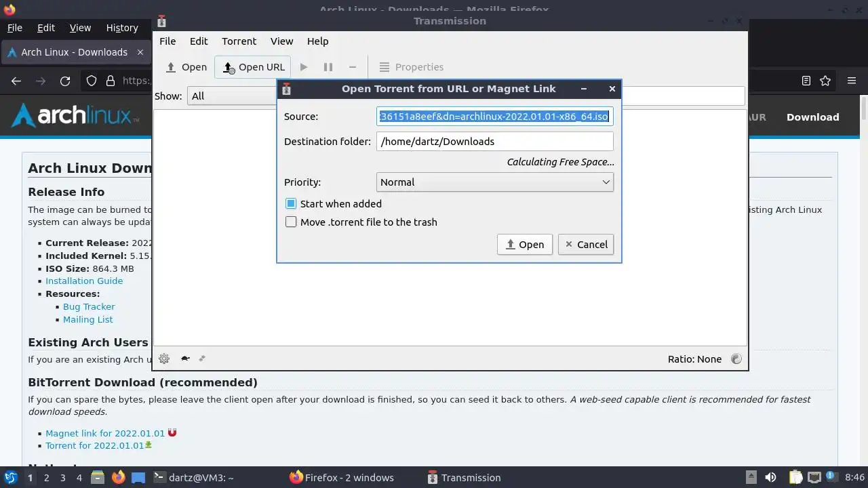
Task: Click the dialog Open button
Action: [x=525, y=245]
